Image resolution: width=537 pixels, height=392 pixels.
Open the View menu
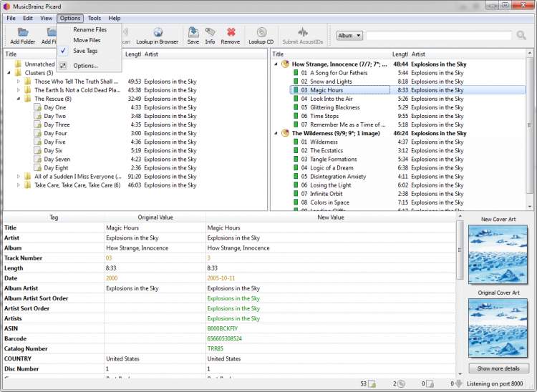pos(46,18)
